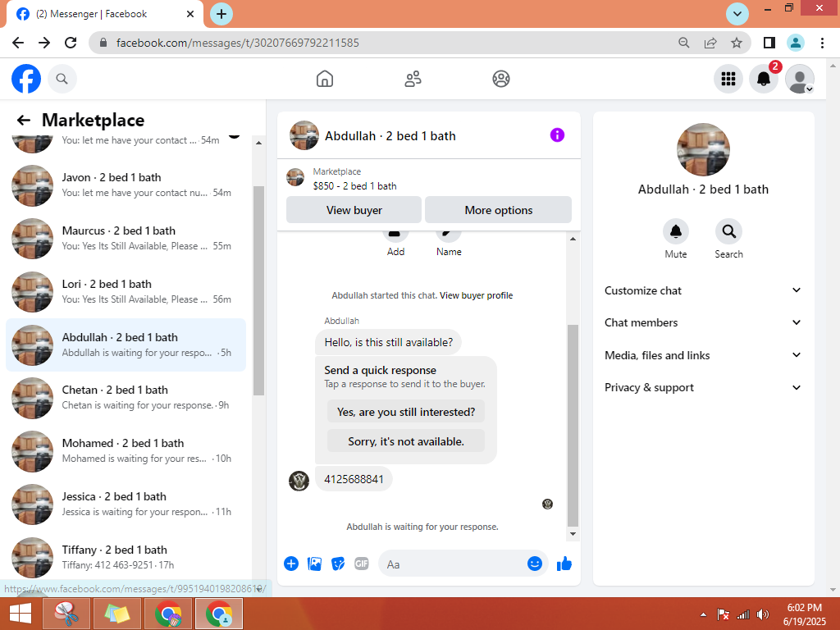Open Lori conversation
This screenshot has width=840, height=630.
pyautogui.click(x=126, y=292)
